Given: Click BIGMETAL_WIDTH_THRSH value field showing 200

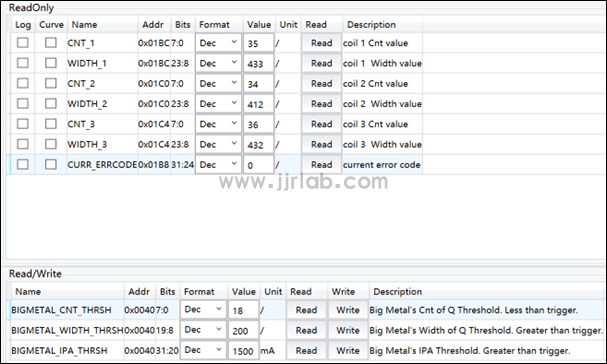Looking at the screenshot, I should [243, 330].
